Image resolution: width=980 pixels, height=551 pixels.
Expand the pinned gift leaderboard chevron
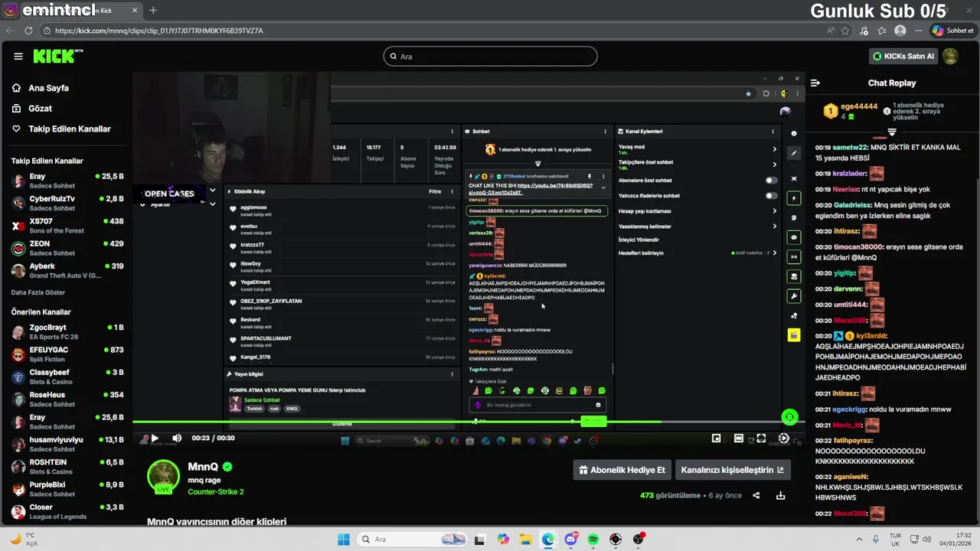tap(892, 132)
